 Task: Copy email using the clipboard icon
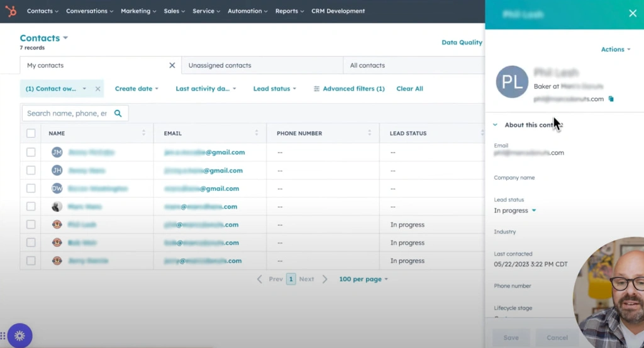point(611,99)
